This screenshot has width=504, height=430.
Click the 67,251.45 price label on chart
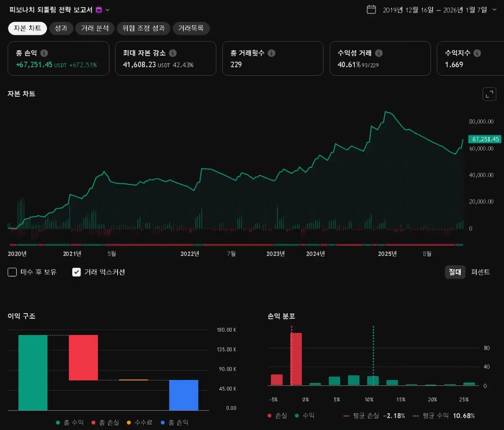click(485, 139)
